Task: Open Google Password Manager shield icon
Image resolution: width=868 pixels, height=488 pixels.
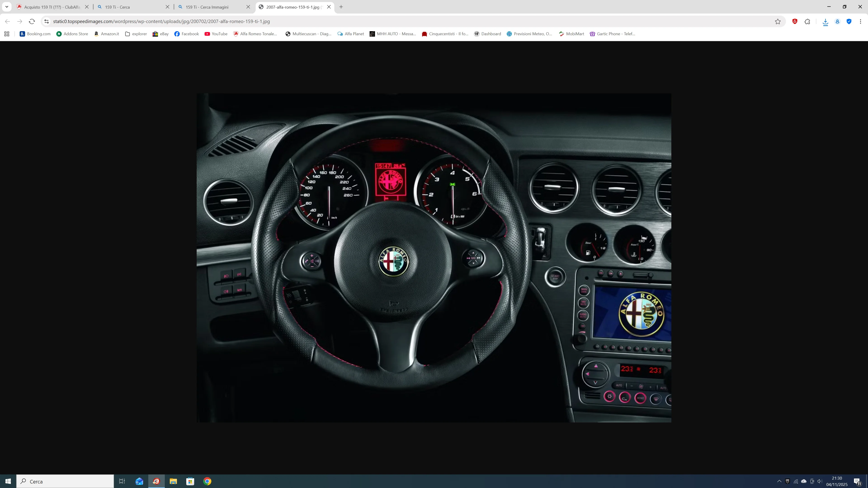Action: [x=849, y=21]
